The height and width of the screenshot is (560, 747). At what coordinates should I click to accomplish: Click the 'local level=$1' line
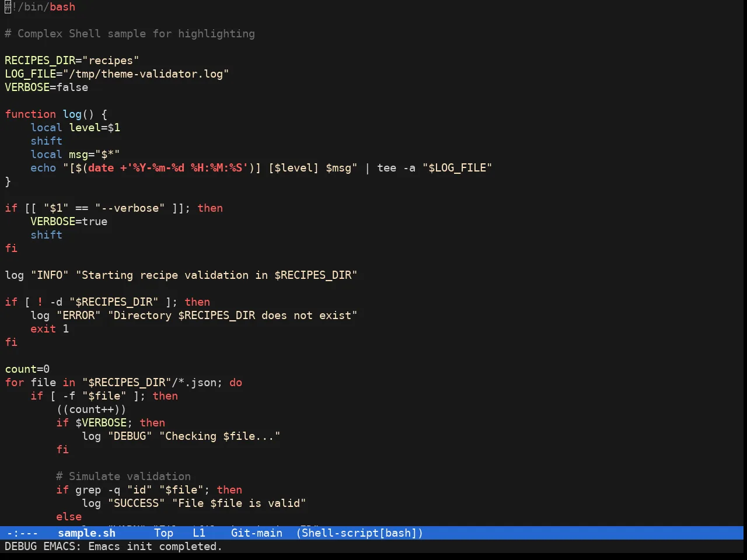click(75, 128)
